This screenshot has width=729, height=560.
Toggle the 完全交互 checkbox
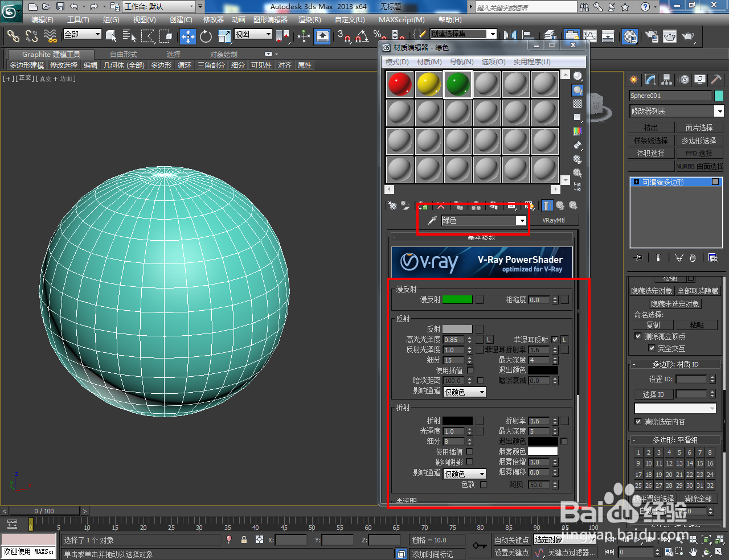tap(652, 348)
